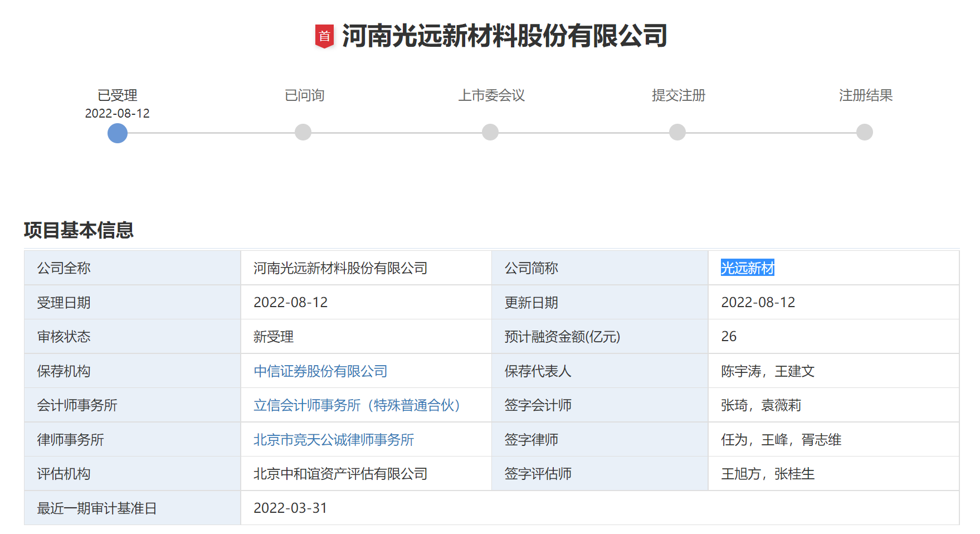Click the date under the 已受理 step
This screenshot has width=980, height=534.
[118, 113]
